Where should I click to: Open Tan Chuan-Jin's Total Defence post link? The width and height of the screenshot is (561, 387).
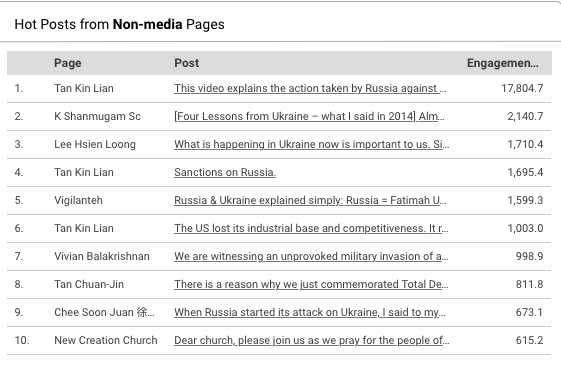[311, 284]
